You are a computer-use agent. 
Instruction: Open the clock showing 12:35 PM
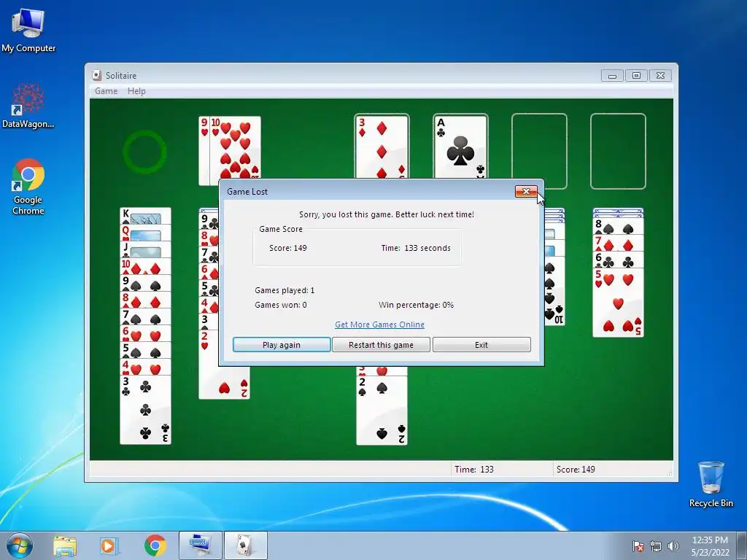710,545
